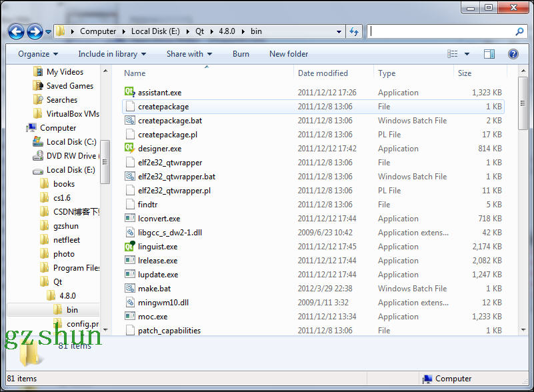Click the Back navigation arrow button

(16, 31)
